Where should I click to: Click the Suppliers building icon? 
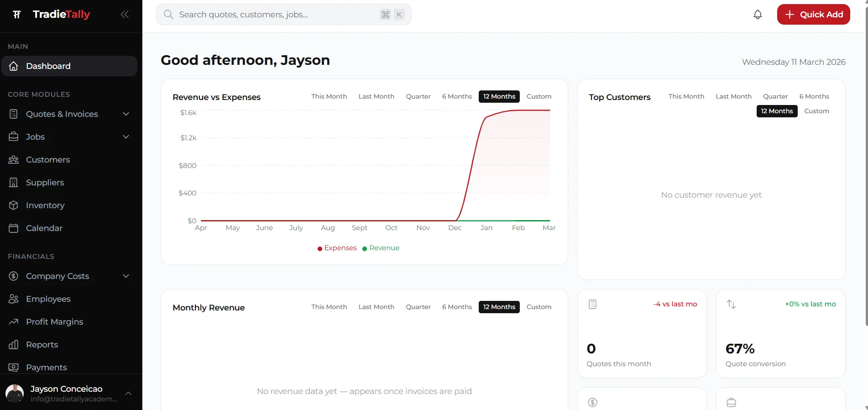pos(14,183)
